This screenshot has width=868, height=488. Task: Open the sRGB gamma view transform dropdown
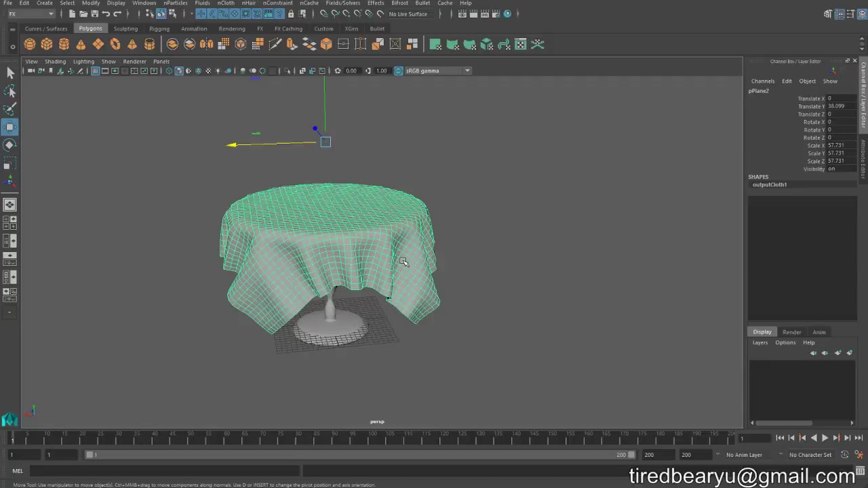[437, 70]
